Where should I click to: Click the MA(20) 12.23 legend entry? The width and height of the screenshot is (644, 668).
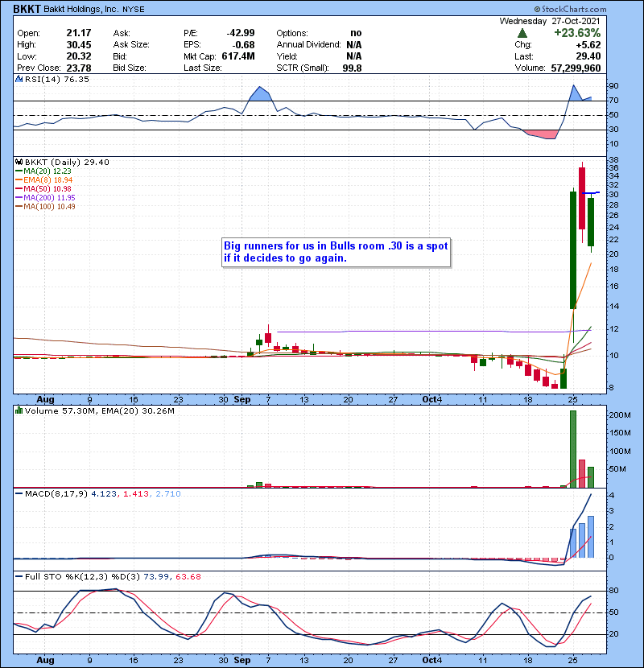pos(43,171)
